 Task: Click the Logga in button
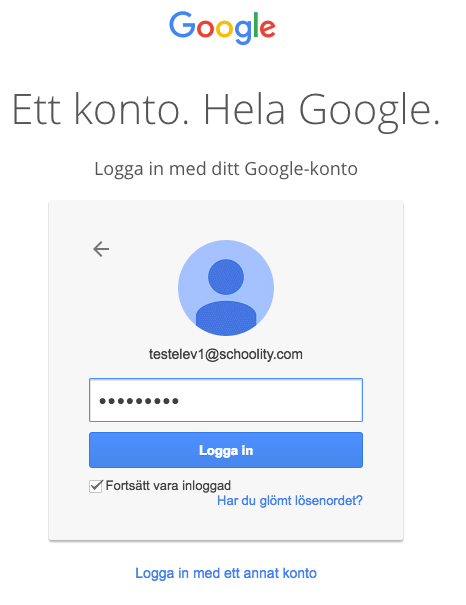tap(226, 450)
